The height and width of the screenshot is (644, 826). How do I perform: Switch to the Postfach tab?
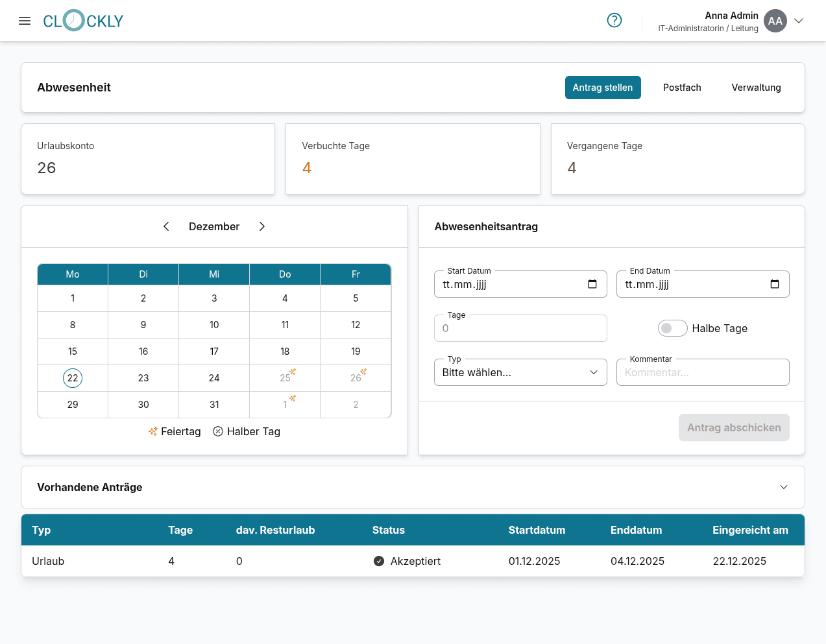coord(681,88)
